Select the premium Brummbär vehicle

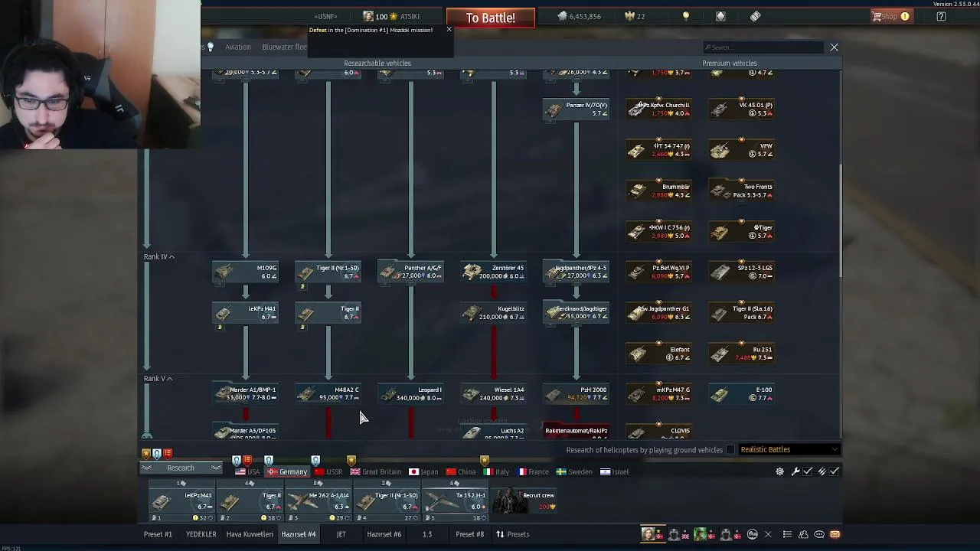click(659, 191)
